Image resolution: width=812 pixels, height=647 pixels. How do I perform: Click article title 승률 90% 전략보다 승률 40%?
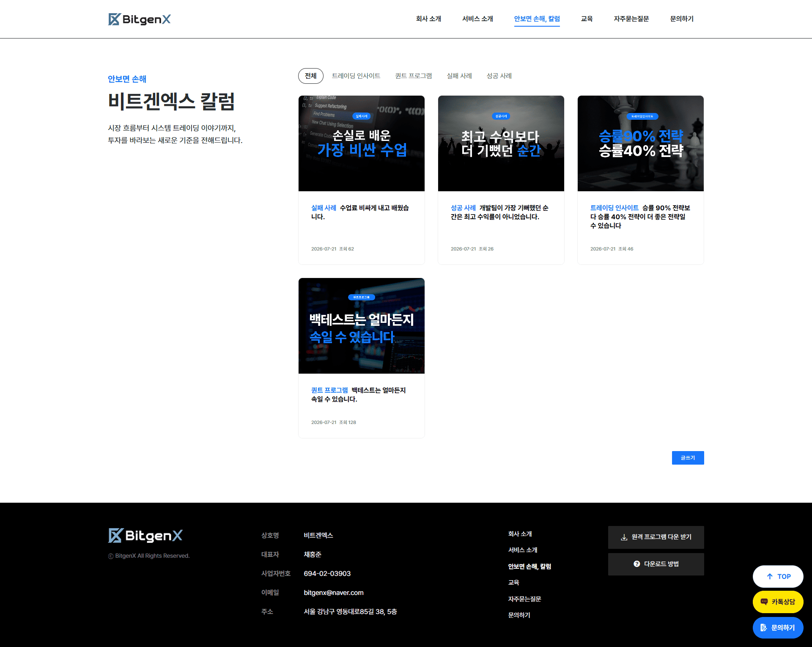(640, 217)
